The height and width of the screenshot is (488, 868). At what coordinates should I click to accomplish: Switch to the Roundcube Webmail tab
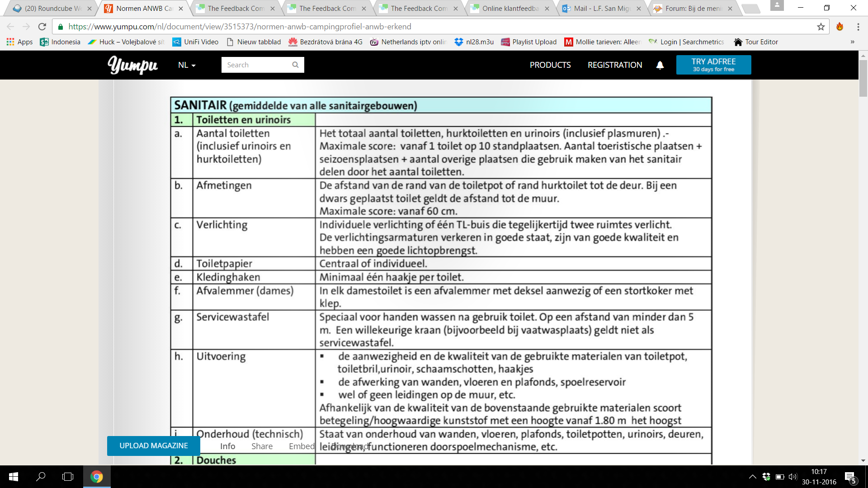coord(52,8)
